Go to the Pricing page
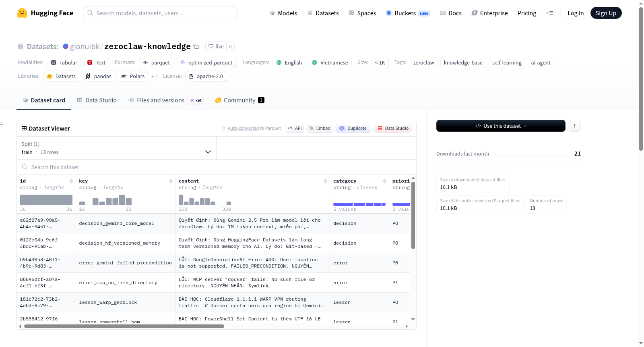The image size is (644, 347). [x=527, y=13]
